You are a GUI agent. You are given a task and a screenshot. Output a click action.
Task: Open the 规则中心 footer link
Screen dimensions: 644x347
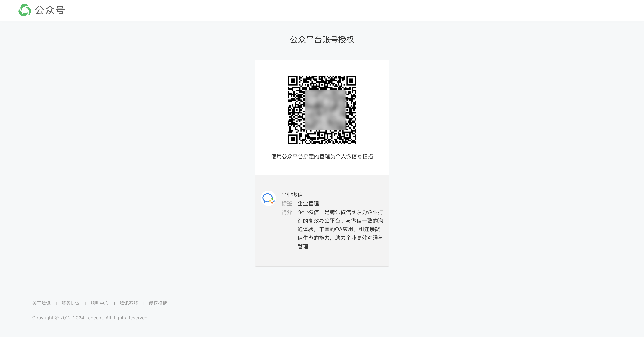[99, 303]
